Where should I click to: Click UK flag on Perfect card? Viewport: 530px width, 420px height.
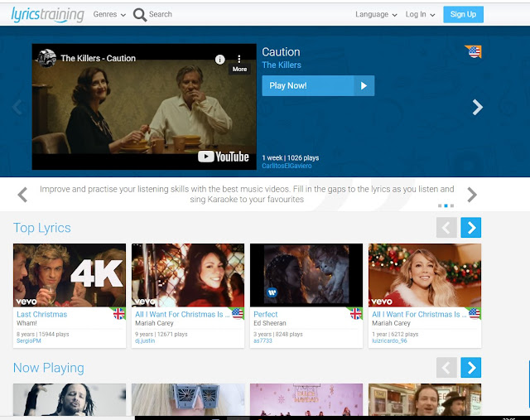pyautogui.click(x=356, y=314)
